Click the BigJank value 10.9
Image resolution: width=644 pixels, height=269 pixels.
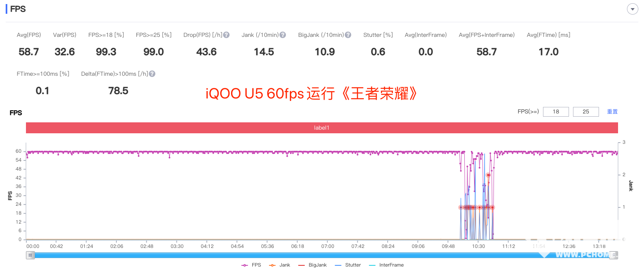pos(325,52)
